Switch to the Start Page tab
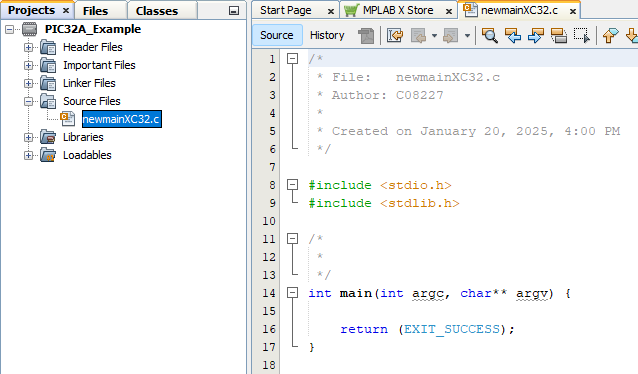 click(286, 10)
